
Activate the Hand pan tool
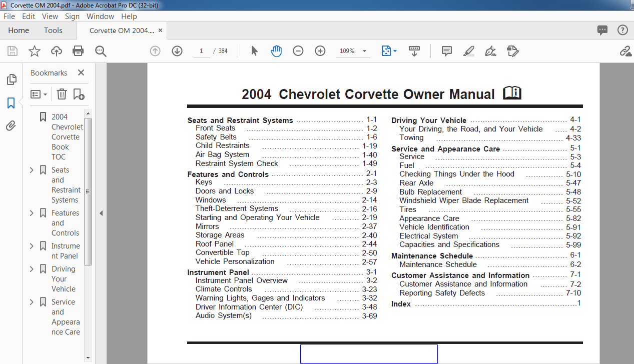(x=276, y=51)
